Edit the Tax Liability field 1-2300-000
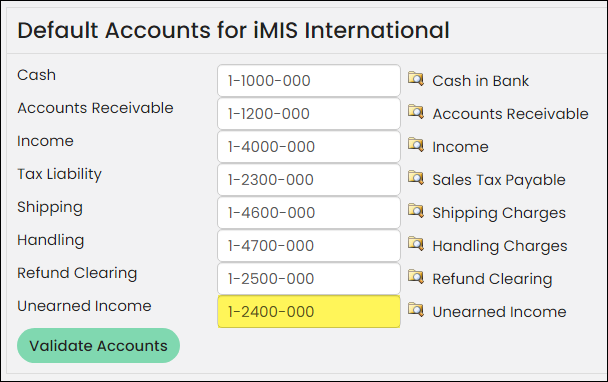The width and height of the screenshot is (608, 382). coord(309,180)
